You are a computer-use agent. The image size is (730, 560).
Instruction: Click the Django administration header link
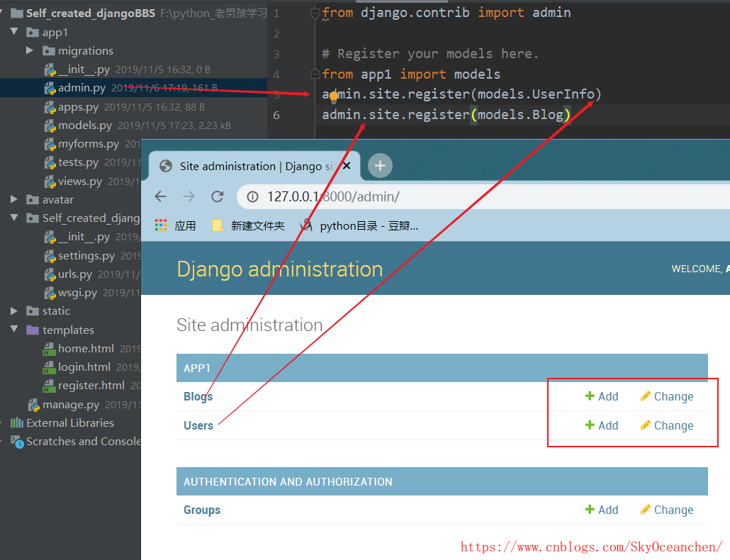tap(280, 269)
